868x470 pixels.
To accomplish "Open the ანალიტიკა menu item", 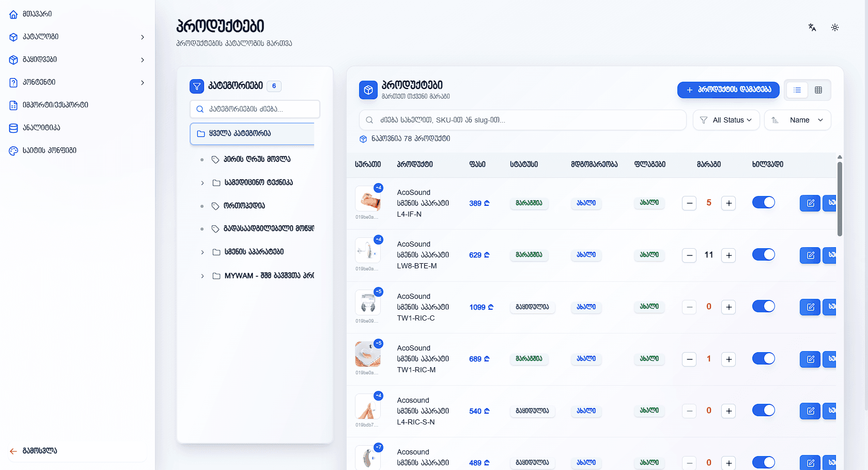I will [x=41, y=128].
